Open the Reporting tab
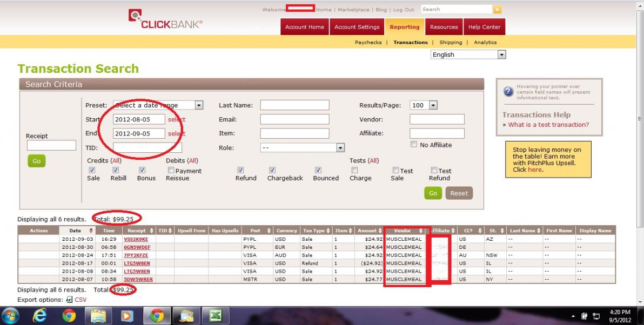 405,26
